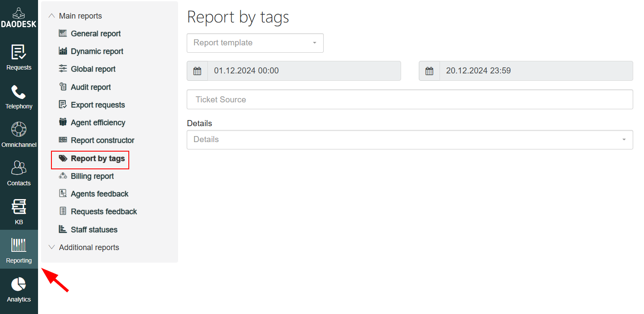The height and width of the screenshot is (314, 644).
Task: Open the Details dropdown
Action: coord(409,140)
